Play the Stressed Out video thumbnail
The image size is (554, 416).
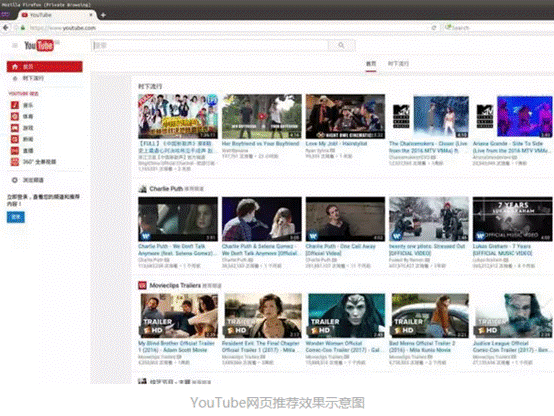click(x=429, y=219)
